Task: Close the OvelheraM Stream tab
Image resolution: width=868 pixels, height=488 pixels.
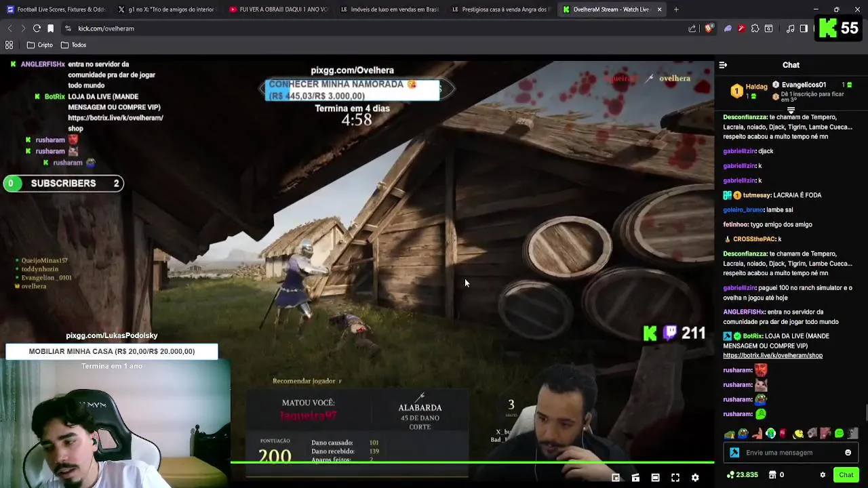Action: click(x=659, y=9)
